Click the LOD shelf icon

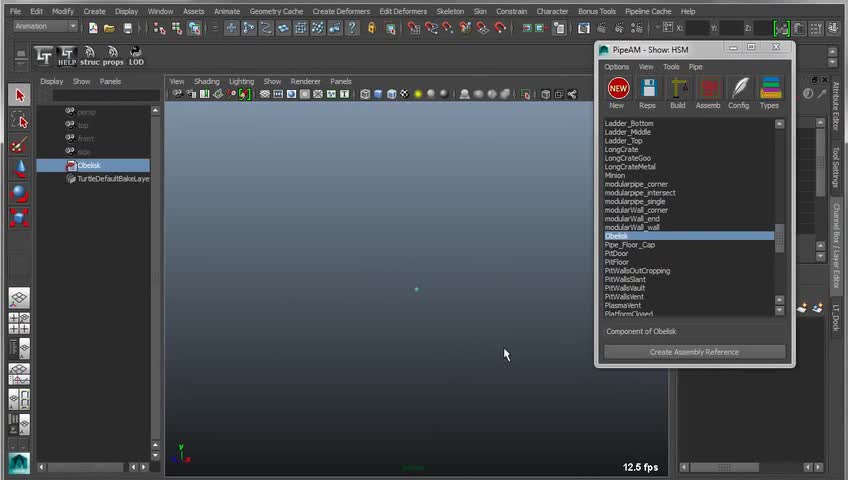coord(136,56)
